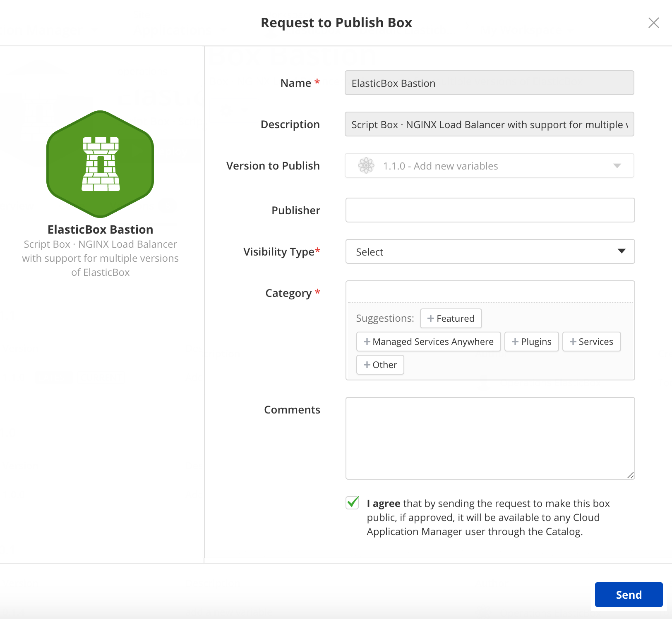Click the plus icon on Services suggestion
This screenshot has width=672, height=619.
click(573, 342)
